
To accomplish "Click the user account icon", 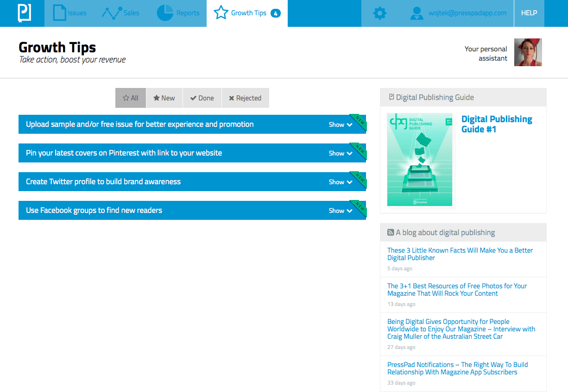I will point(417,13).
